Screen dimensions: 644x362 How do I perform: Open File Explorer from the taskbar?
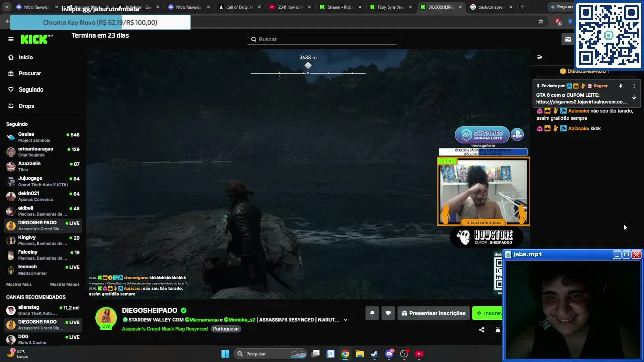[360, 354]
